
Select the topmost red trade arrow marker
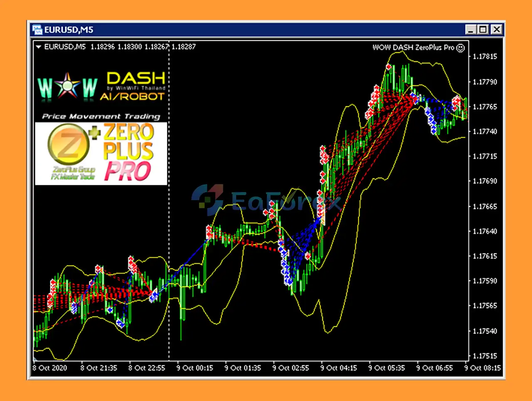pos(389,66)
